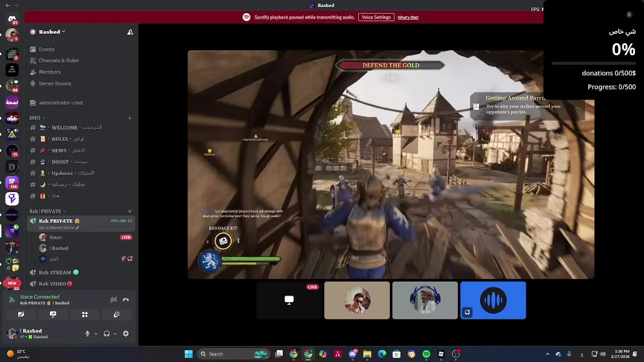Click the taskbar Search box
This screenshot has width=644, height=362.
[x=234, y=354]
